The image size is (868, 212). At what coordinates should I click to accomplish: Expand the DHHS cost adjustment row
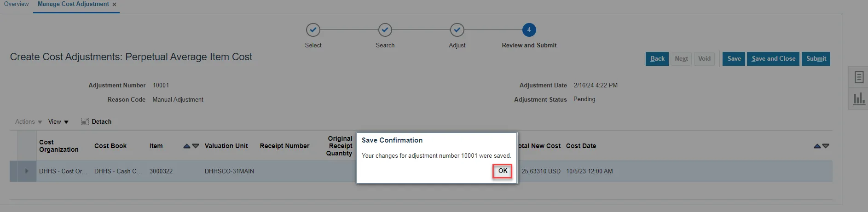click(27, 171)
